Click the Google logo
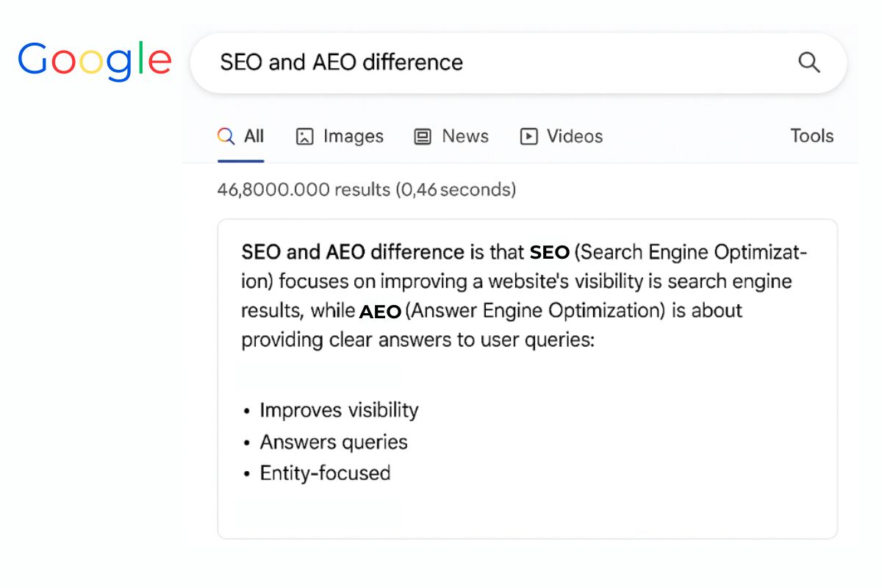 [96, 60]
